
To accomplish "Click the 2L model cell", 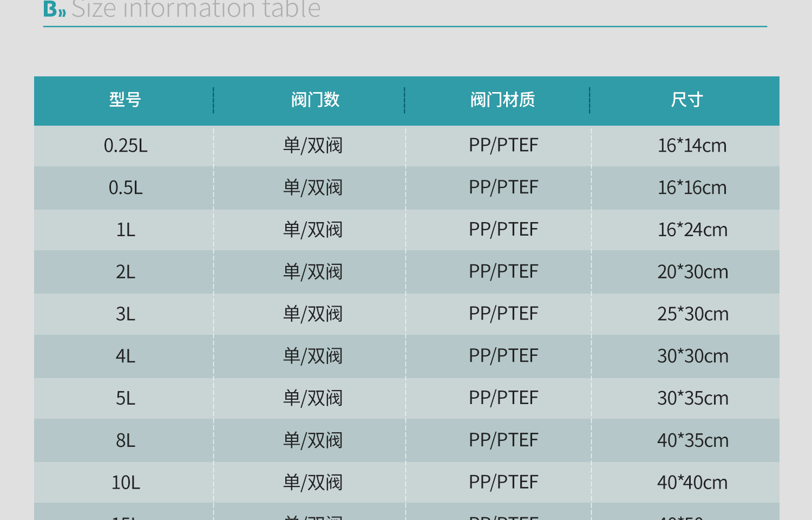I will tap(126, 272).
